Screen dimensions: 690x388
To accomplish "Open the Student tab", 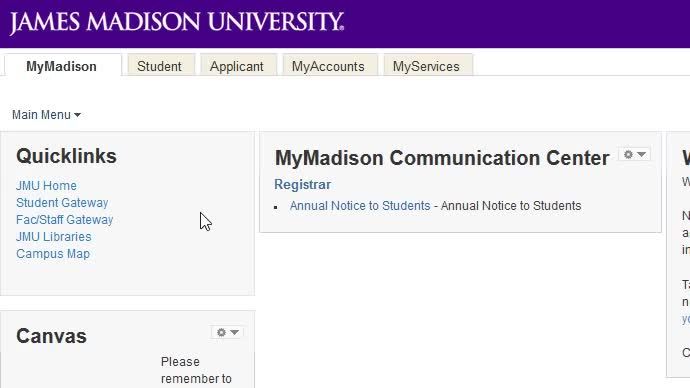I will pyautogui.click(x=159, y=66).
